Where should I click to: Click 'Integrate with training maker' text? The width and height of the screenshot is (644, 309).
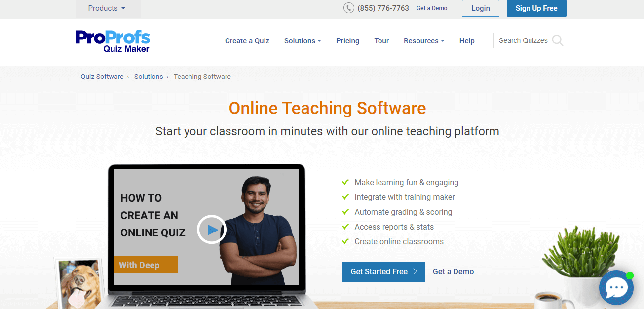click(x=405, y=197)
